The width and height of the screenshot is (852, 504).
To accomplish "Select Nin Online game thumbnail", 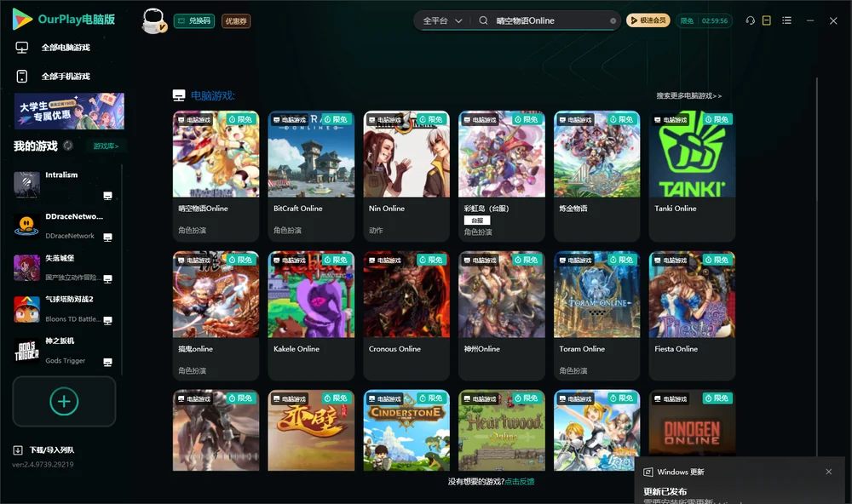I will [x=406, y=154].
